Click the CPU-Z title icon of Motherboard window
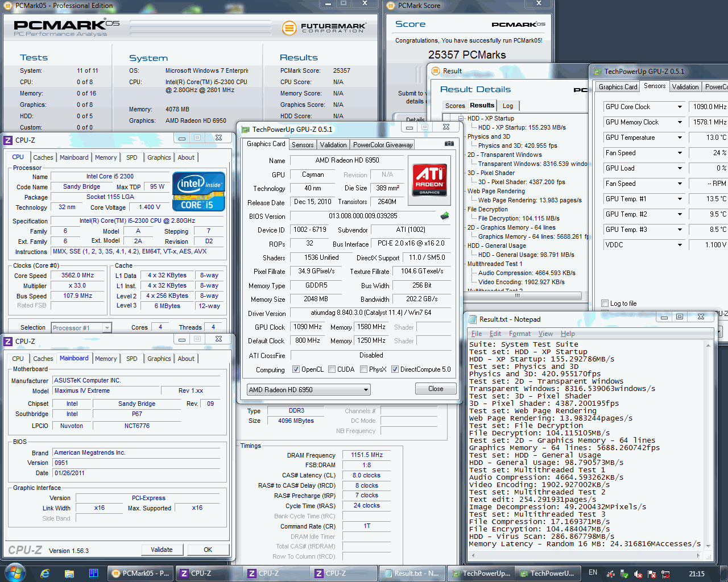The image size is (728, 582). point(8,341)
